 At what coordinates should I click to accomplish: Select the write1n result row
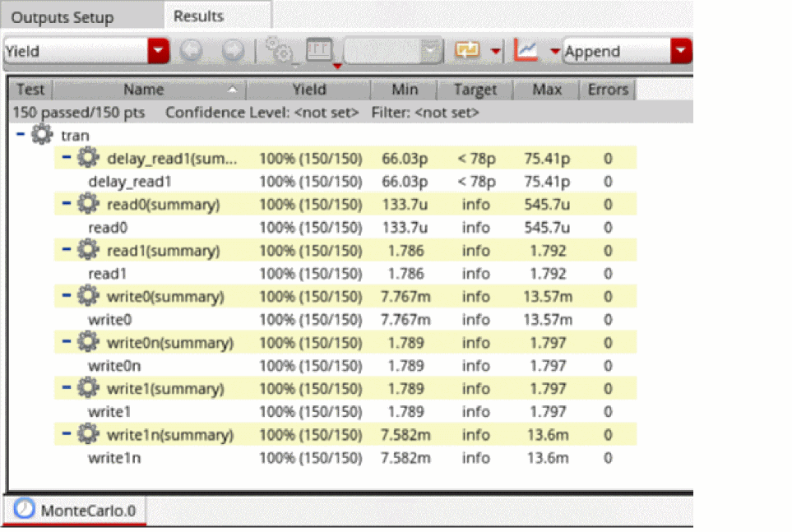113,458
